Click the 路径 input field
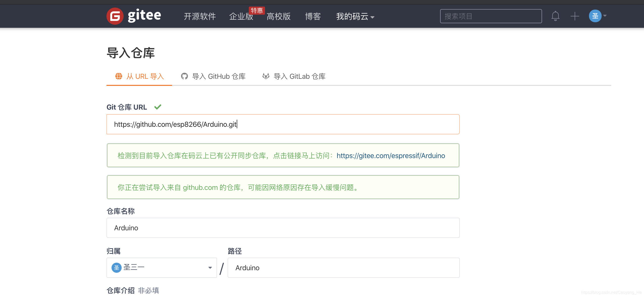This screenshot has width=644, height=297. 343,267
